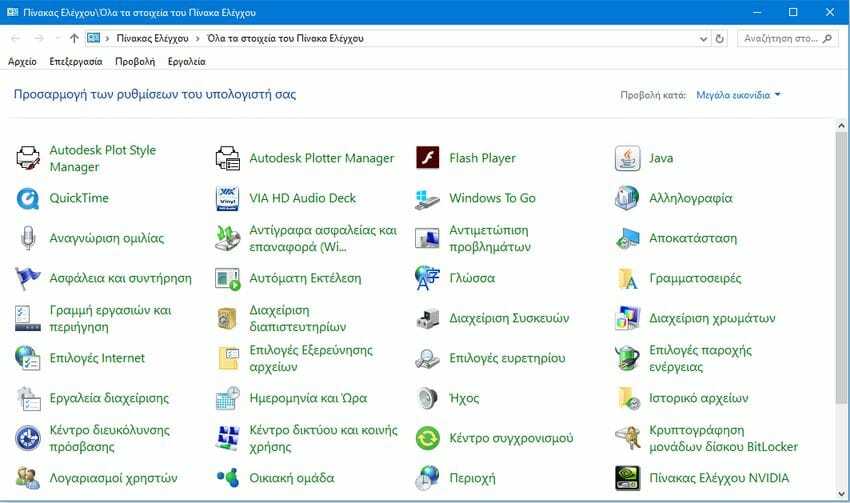Click the Εργαλεία διαχείρισης icon
The image size is (850, 503).
coord(28,399)
